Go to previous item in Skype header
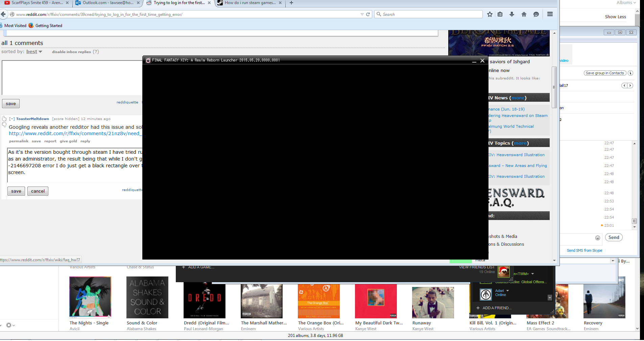Image resolution: width=644 pixels, height=341 pixels. (624, 86)
